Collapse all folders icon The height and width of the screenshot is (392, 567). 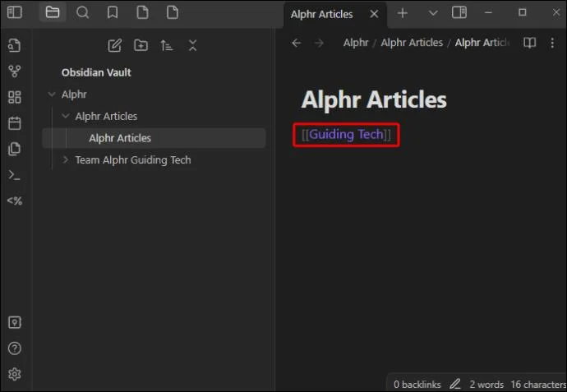click(x=192, y=45)
